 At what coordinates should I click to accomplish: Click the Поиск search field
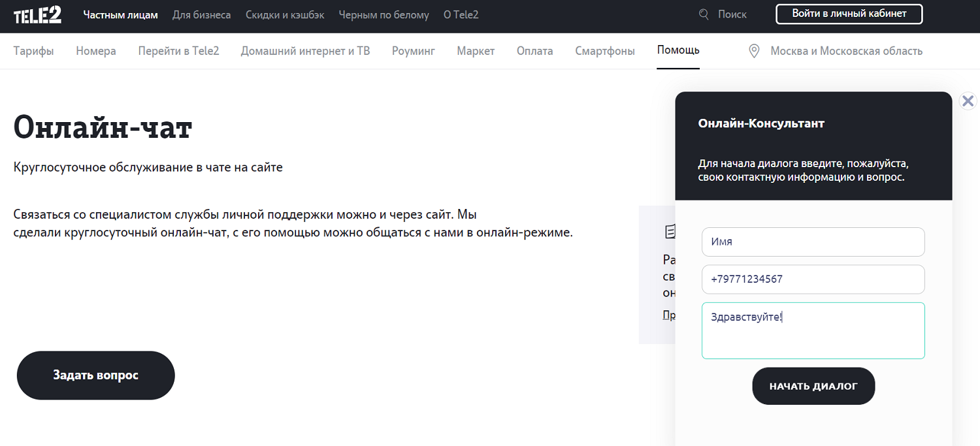click(x=732, y=14)
